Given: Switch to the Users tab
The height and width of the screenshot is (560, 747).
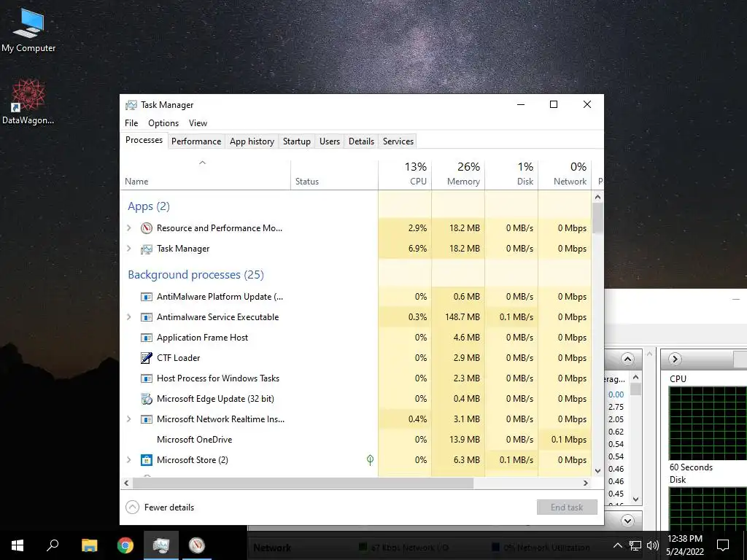Looking at the screenshot, I should 330,141.
